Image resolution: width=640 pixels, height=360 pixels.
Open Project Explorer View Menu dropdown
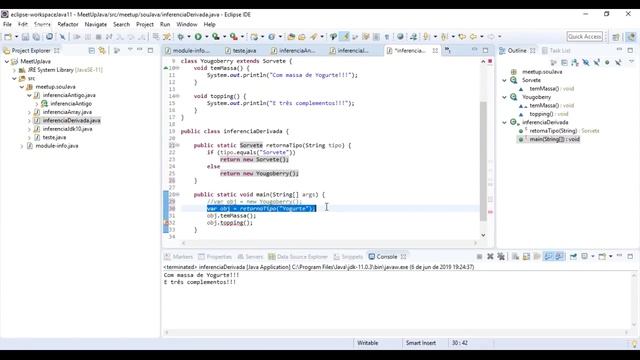coord(130,50)
